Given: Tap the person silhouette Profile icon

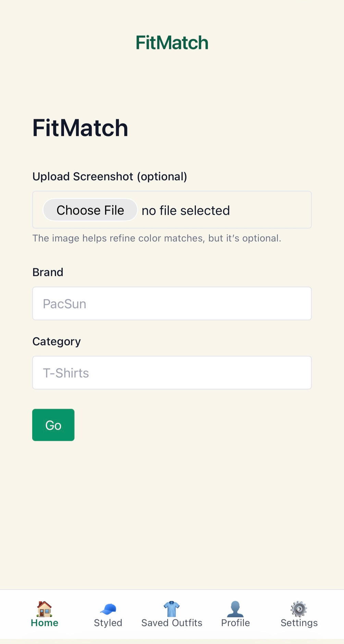Looking at the screenshot, I should [235, 609].
